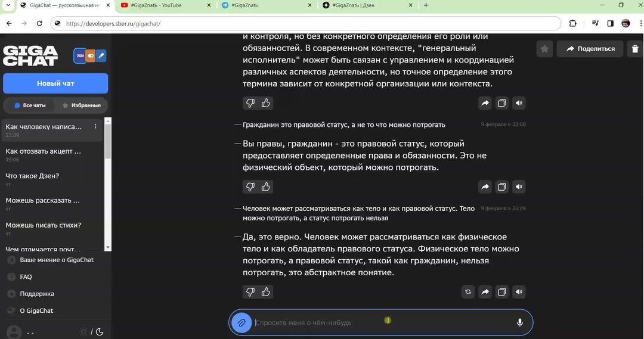This screenshot has height=339, width=644.
Task: Close the #GigaZnatb - YouTube tab
Action: coord(209,5)
